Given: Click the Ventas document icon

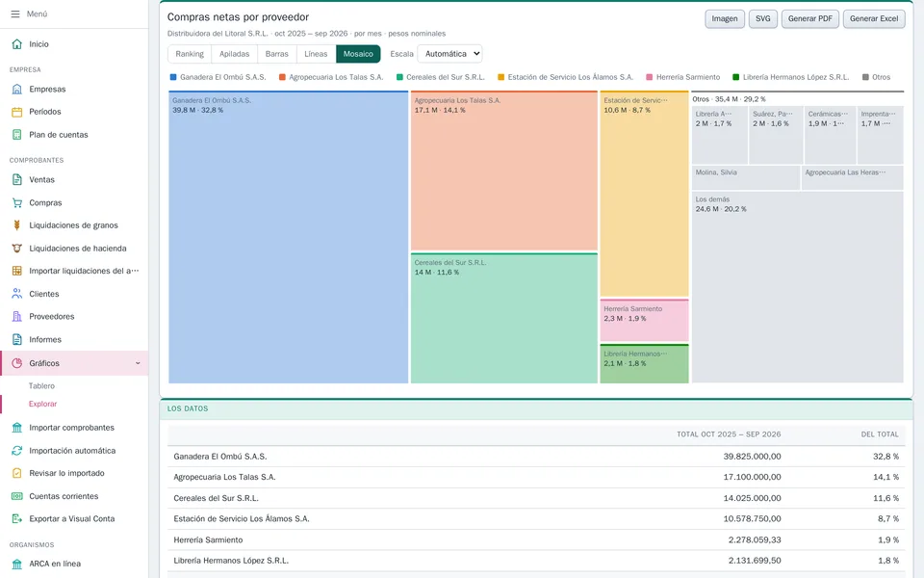Looking at the screenshot, I should point(17,180).
